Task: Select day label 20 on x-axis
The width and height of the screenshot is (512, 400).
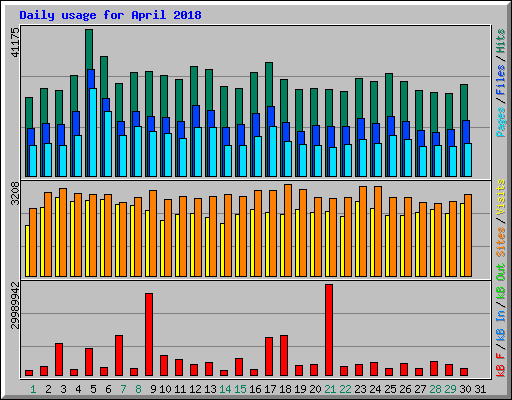Action: pos(315,389)
